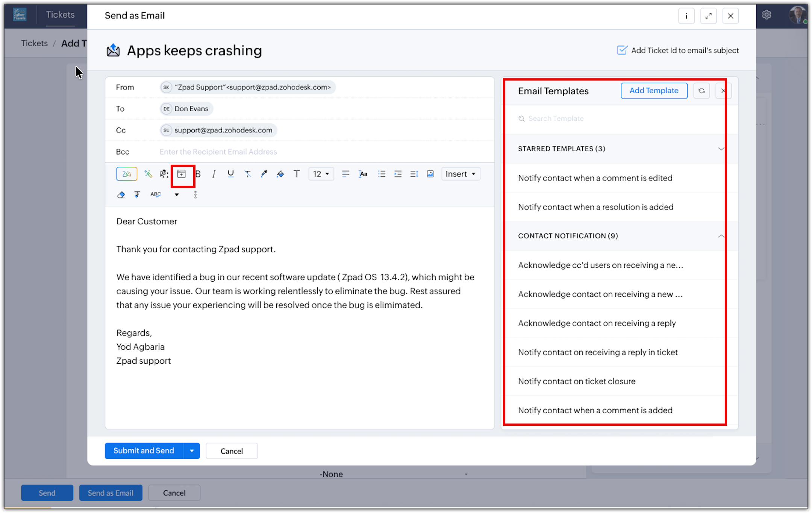Expand the Starred Templates section
Image resolution: width=812 pixels, height=513 pixels.
point(721,149)
